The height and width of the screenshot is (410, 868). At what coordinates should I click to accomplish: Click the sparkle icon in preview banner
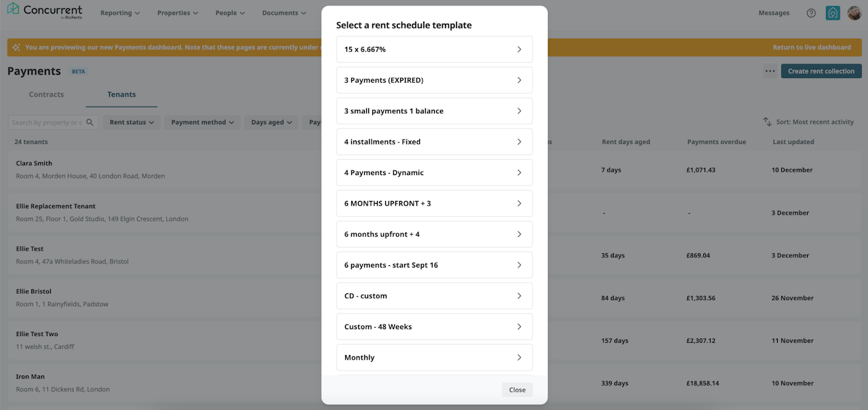click(x=16, y=48)
